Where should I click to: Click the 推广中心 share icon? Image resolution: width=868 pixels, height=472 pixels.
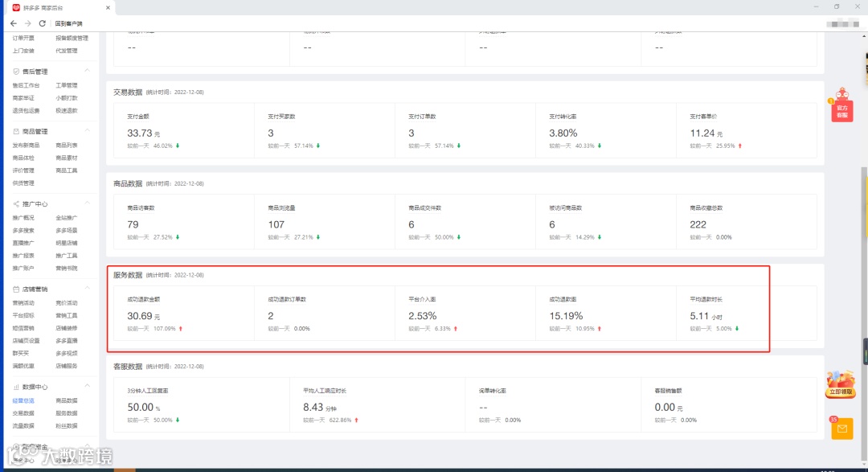(x=16, y=204)
